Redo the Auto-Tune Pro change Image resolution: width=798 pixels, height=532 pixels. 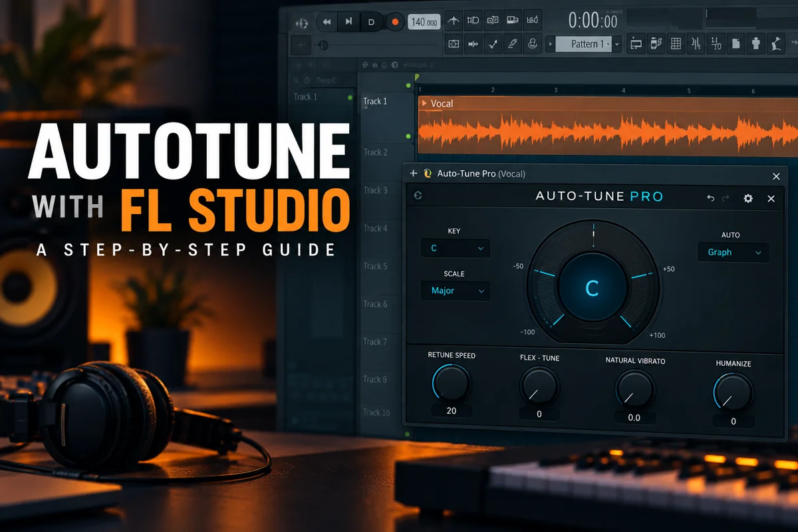coord(726,198)
